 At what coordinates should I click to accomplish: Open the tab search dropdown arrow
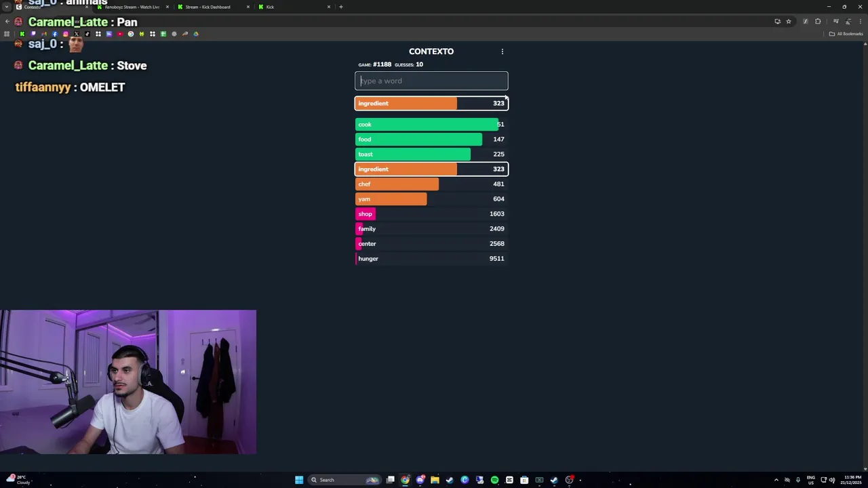click(x=6, y=7)
